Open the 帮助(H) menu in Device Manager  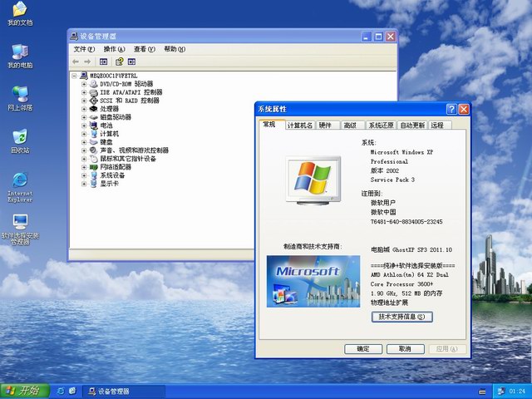point(175,49)
